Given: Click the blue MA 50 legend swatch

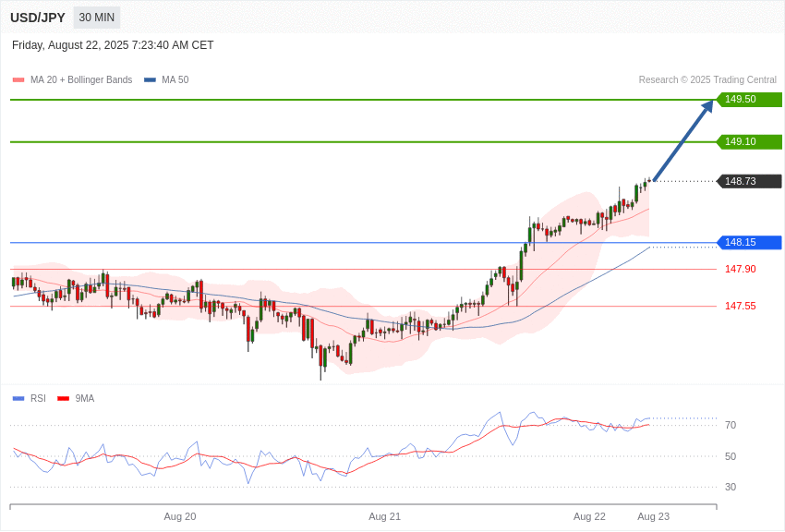Looking at the screenshot, I should [150, 80].
